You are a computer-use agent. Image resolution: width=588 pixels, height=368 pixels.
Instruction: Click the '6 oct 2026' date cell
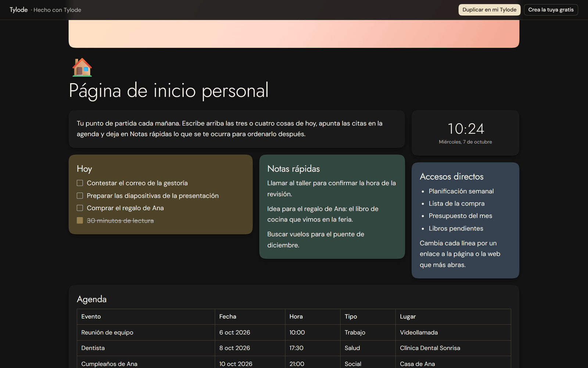[250, 332]
